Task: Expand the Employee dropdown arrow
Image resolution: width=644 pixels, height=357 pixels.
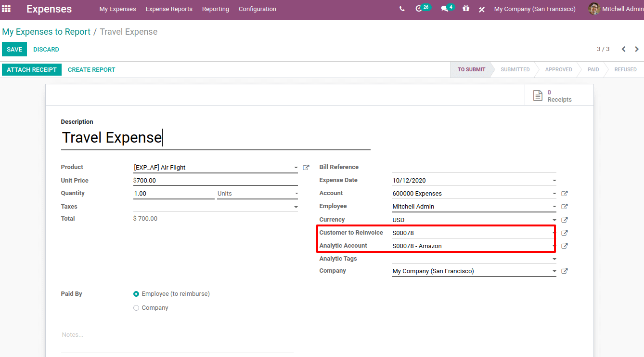Action: [554, 207]
